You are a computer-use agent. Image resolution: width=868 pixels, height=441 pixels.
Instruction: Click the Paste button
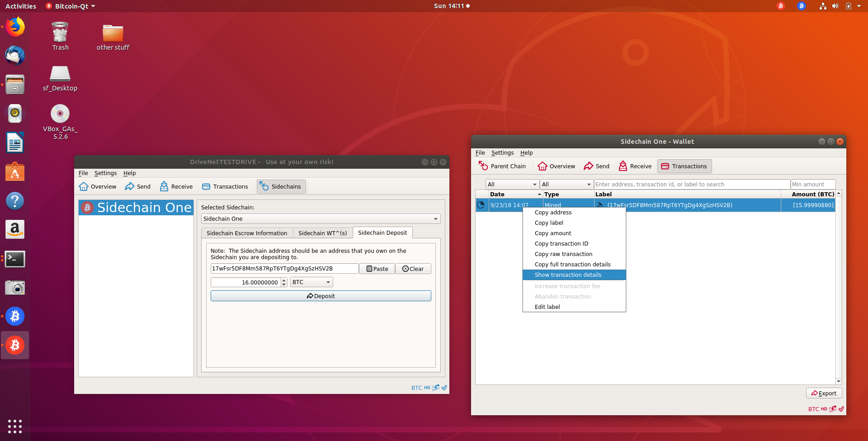click(x=377, y=269)
